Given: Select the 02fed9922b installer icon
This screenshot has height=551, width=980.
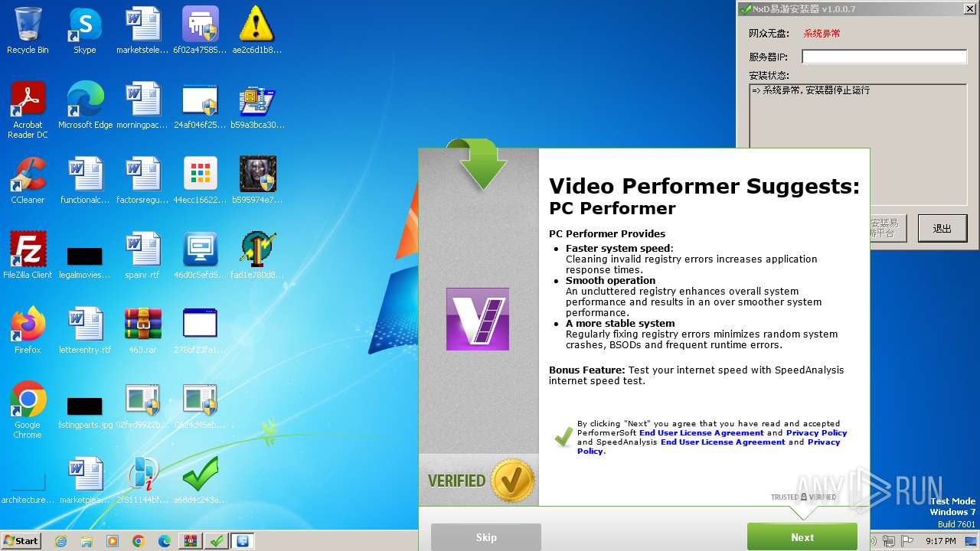Looking at the screenshot, I should point(142,405).
